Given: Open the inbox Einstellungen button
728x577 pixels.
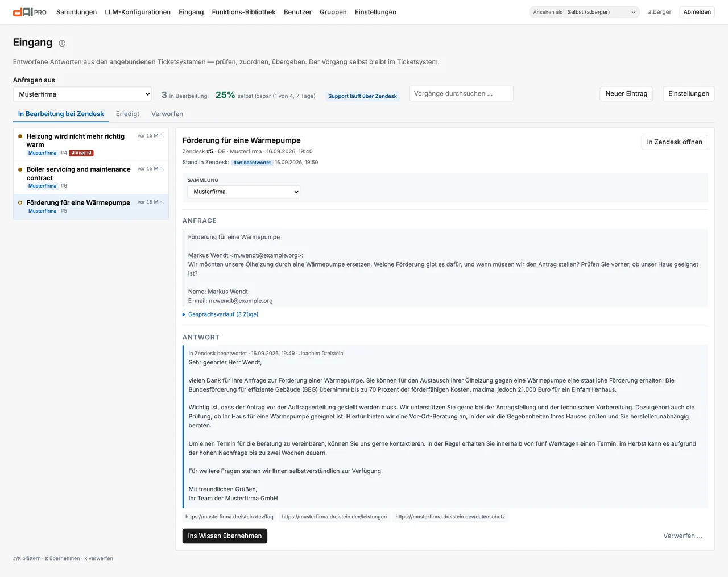Looking at the screenshot, I should point(689,94).
